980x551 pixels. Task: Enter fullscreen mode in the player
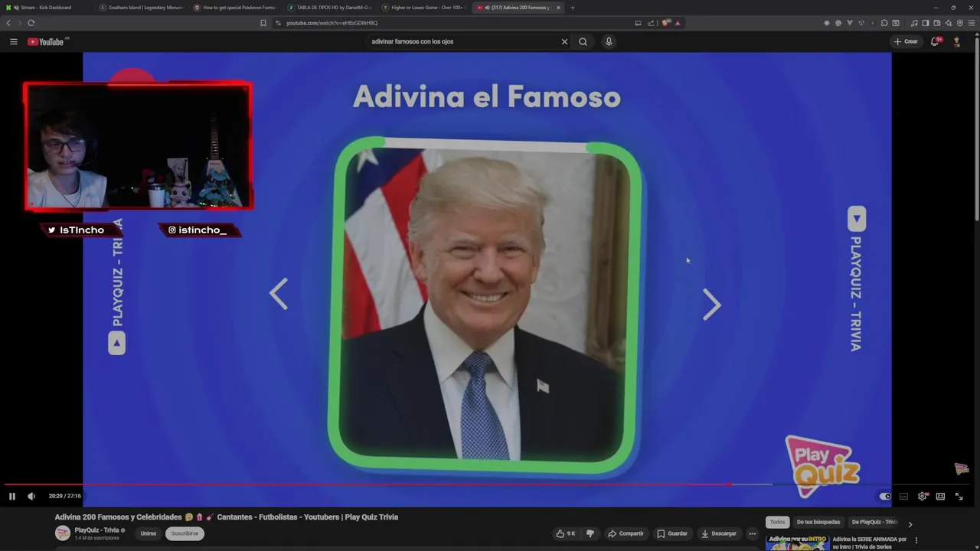(x=959, y=496)
